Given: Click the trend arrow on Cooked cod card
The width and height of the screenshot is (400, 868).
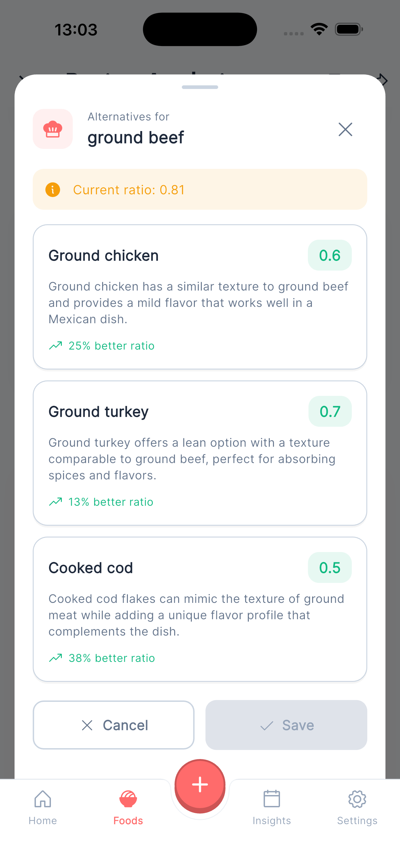Looking at the screenshot, I should (56, 658).
